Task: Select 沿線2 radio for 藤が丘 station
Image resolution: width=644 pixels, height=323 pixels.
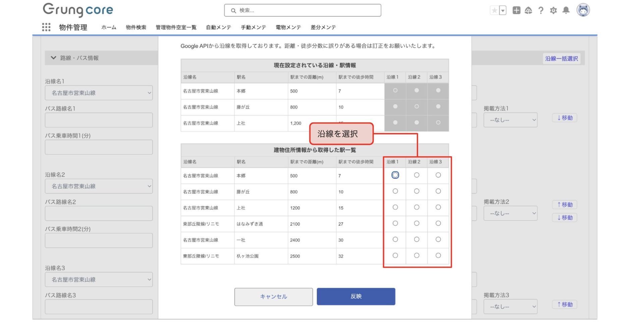Action: pyautogui.click(x=417, y=191)
